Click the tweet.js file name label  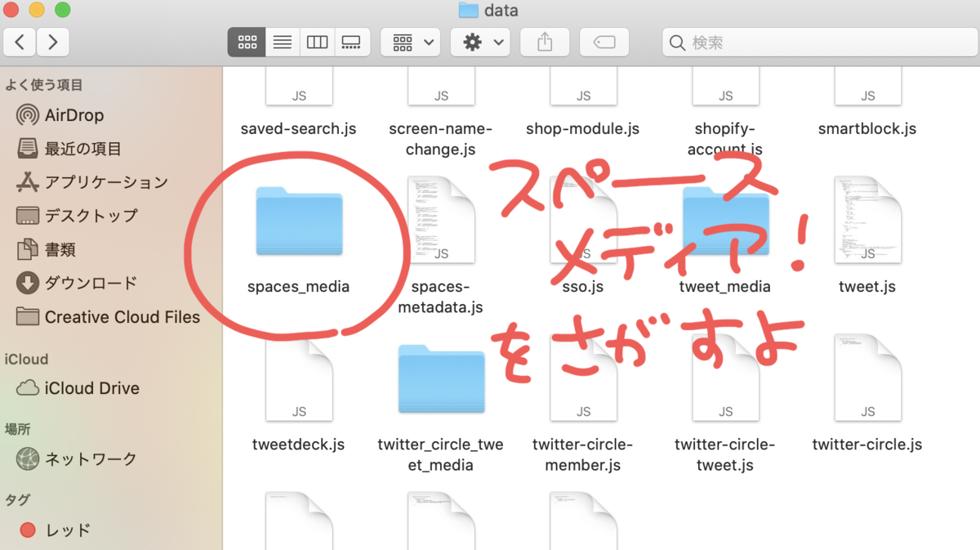click(867, 287)
